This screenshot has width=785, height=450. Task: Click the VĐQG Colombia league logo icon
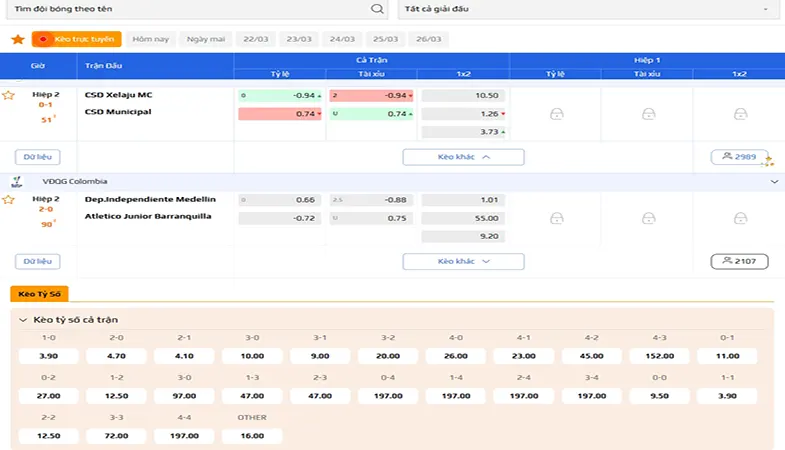17,182
